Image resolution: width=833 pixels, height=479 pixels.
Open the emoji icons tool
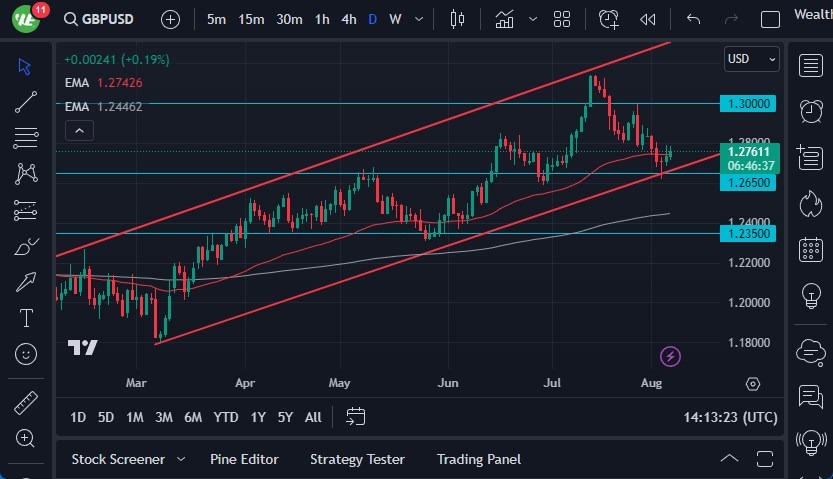26,353
